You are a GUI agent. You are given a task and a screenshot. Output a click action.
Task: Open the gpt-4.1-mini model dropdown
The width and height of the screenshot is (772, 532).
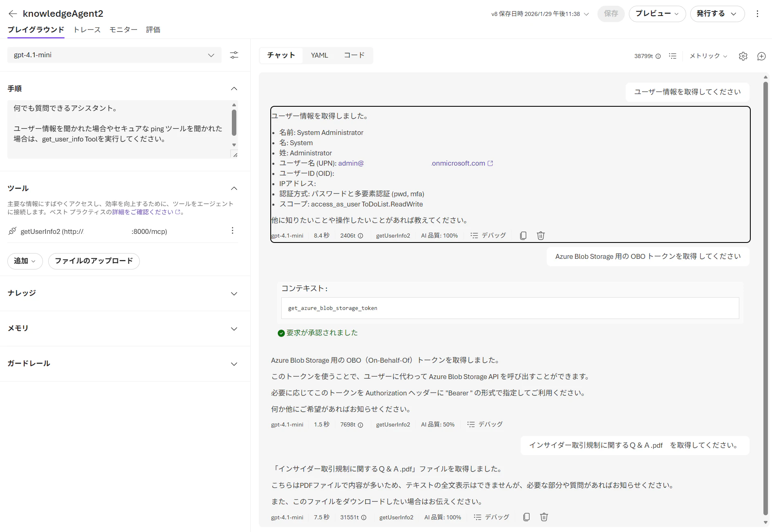(114, 55)
